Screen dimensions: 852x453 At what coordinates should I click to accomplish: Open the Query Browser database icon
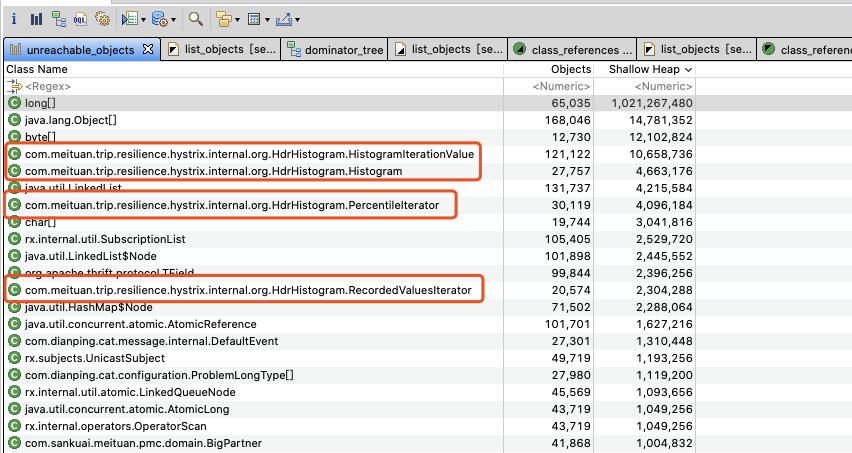[x=160, y=20]
